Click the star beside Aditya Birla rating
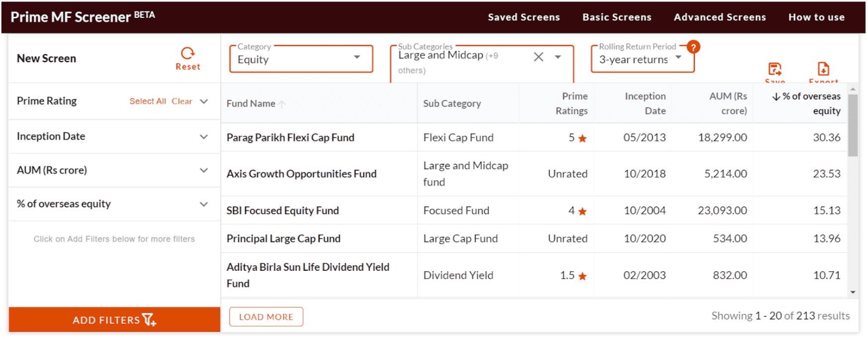The width and height of the screenshot is (868, 339). point(583,276)
